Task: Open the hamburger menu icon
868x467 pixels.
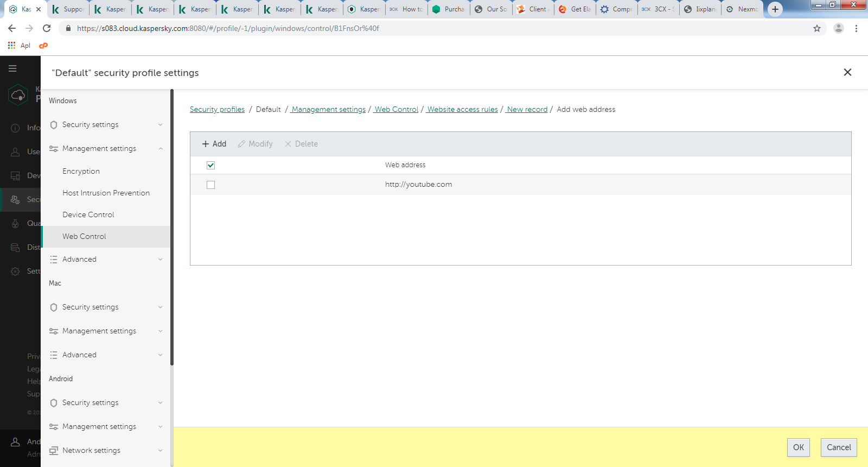Action: point(12,68)
